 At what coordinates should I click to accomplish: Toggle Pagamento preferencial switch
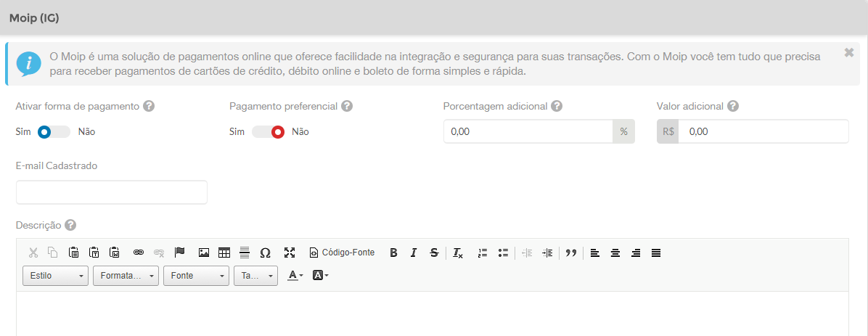pyautogui.click(x=268, y=132)
